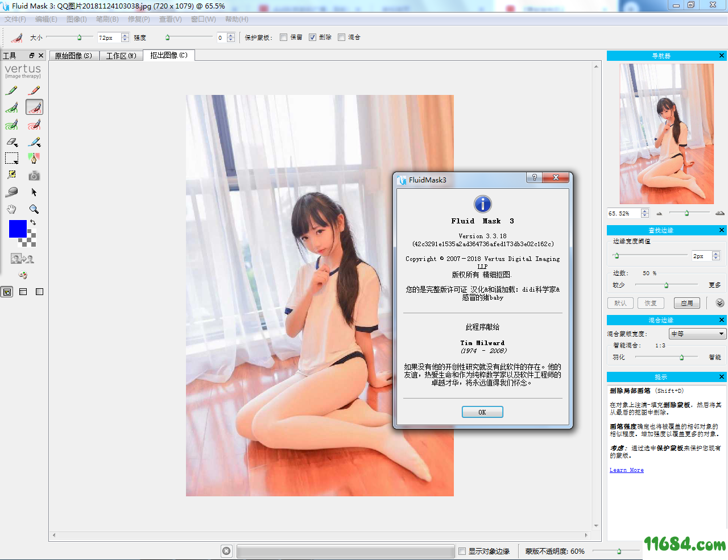Open the 文件(F) menu
This screenshot has width=728, height=560.
pyautogui.click(x=15, y=19)
